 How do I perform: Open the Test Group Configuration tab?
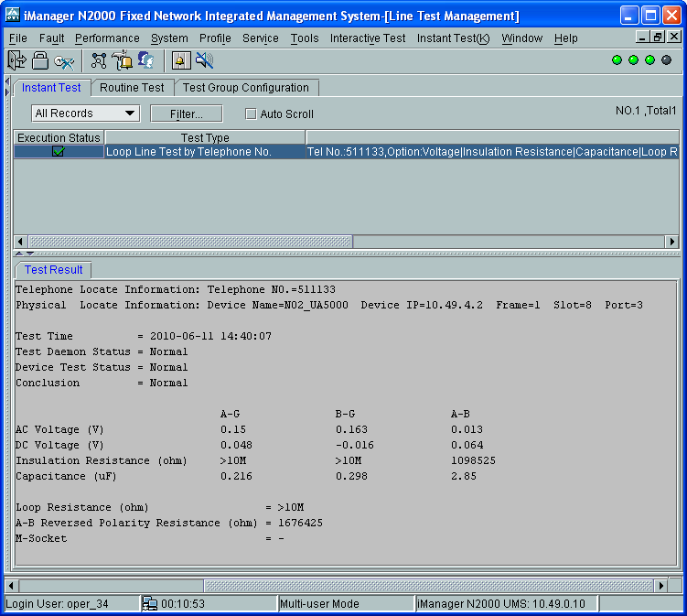click(245, 88)
